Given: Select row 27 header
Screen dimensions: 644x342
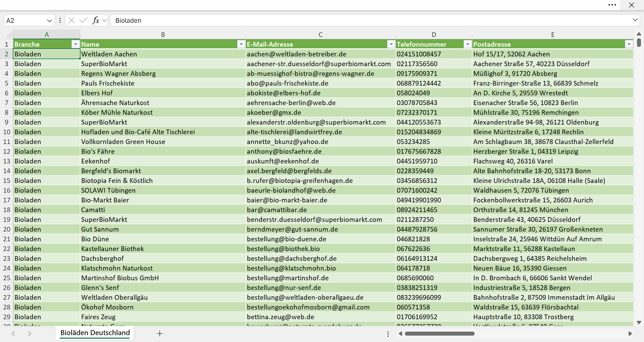Looking at the screenshot, I should point(6,297).
